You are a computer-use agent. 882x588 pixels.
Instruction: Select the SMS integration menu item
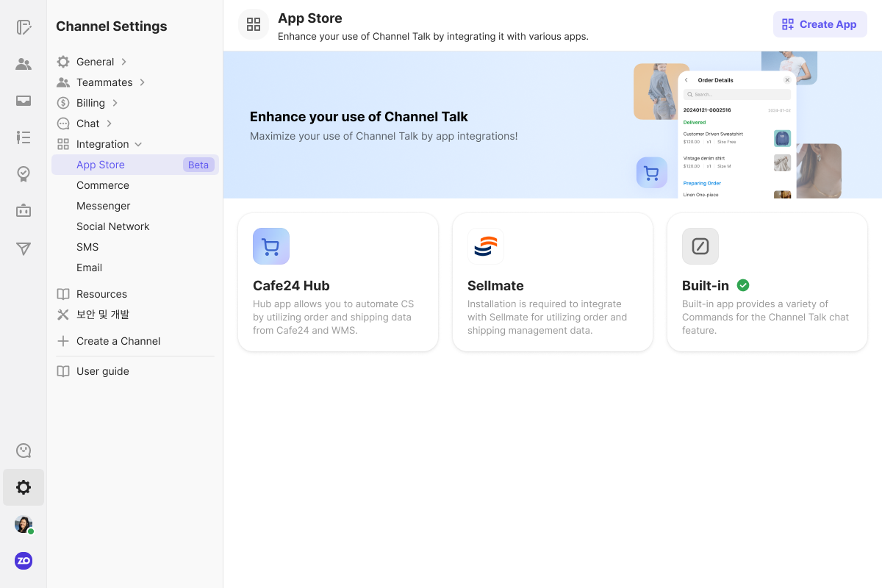click(x=87, y=247)
